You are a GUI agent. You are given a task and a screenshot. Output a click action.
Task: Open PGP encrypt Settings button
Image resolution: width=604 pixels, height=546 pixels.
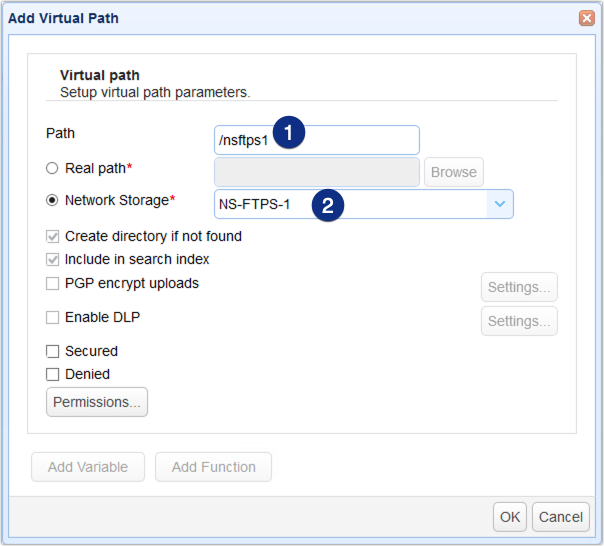point(519,288)
